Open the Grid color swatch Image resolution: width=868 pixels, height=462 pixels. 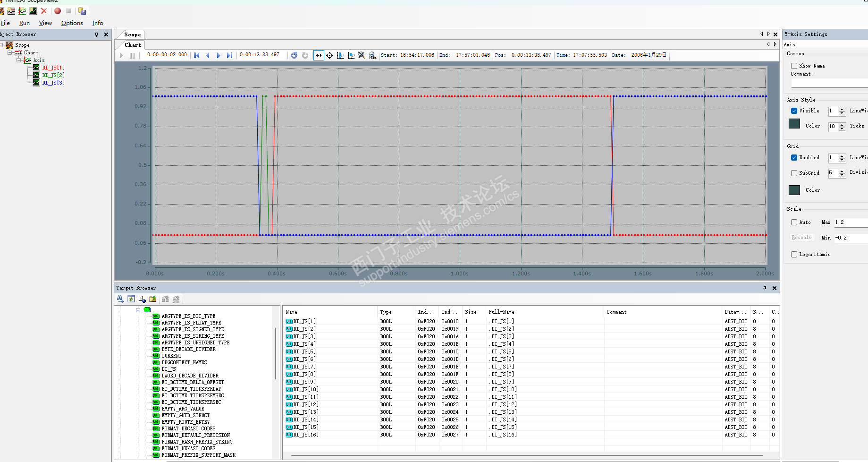(x=794, y=190)
